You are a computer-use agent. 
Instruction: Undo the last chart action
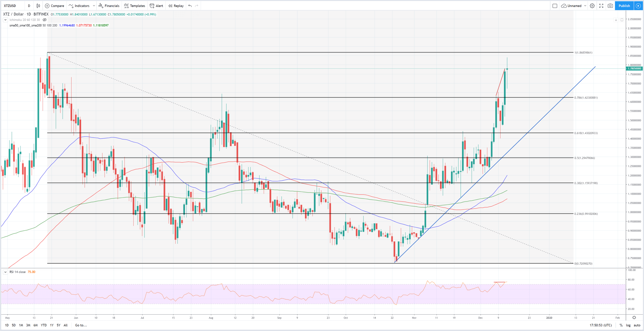coord(190,6)
